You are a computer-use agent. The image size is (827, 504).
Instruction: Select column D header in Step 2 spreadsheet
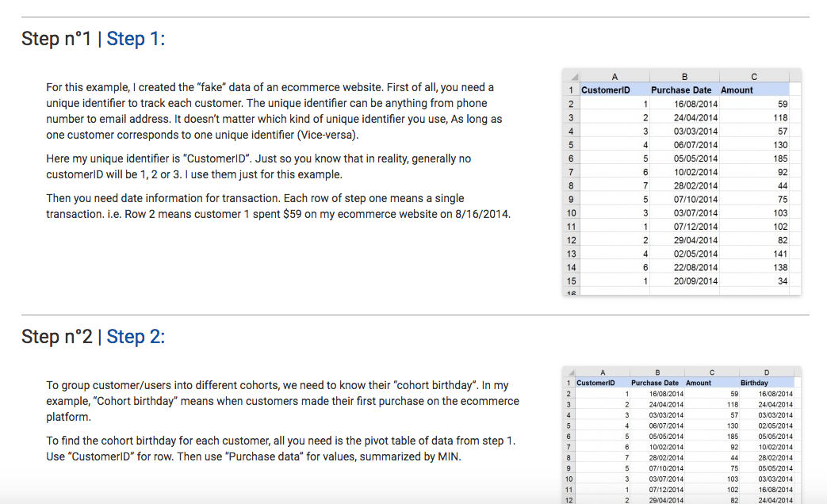pos(767,372)
